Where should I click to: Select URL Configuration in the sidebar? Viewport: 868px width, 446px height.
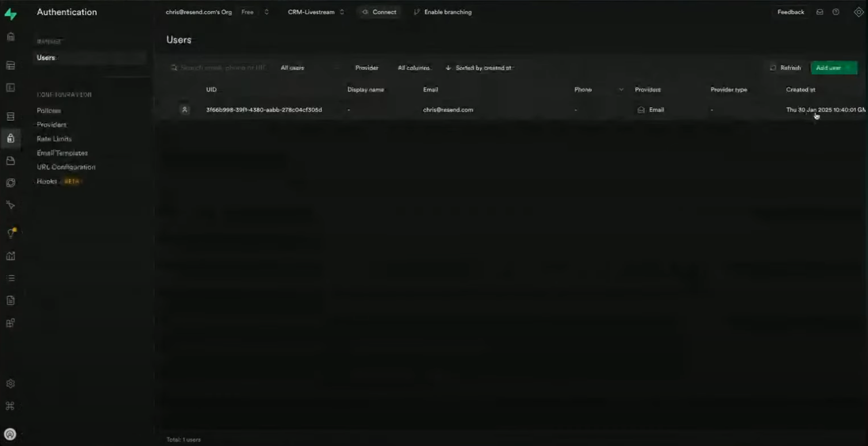(x=66, y=167)
